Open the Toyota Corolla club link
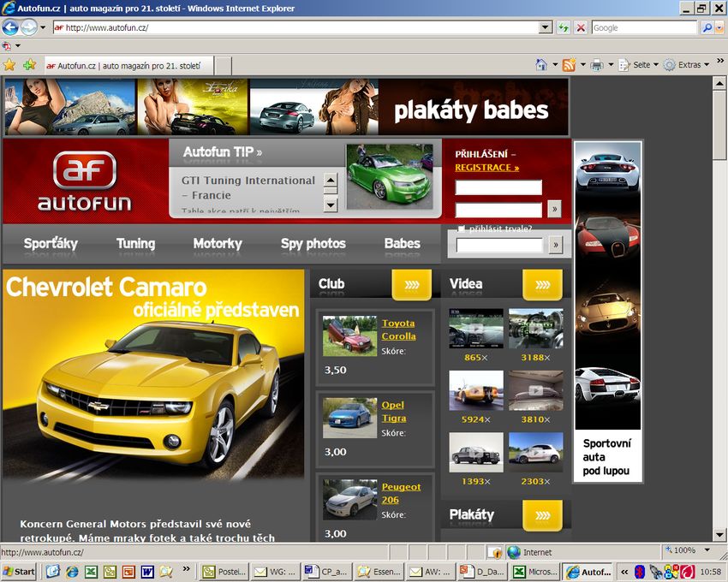728x582 pixels. (398, 330)
